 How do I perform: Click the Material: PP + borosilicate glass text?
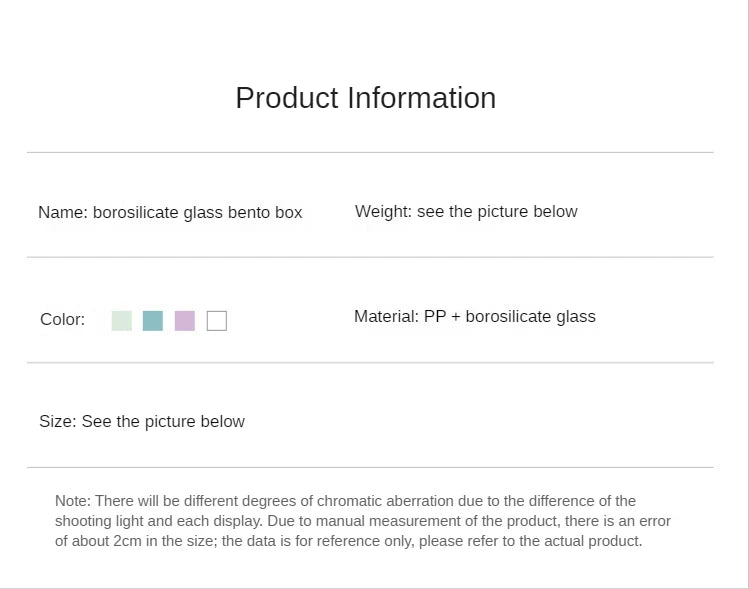pyautogui.click(x=474, y=316)
